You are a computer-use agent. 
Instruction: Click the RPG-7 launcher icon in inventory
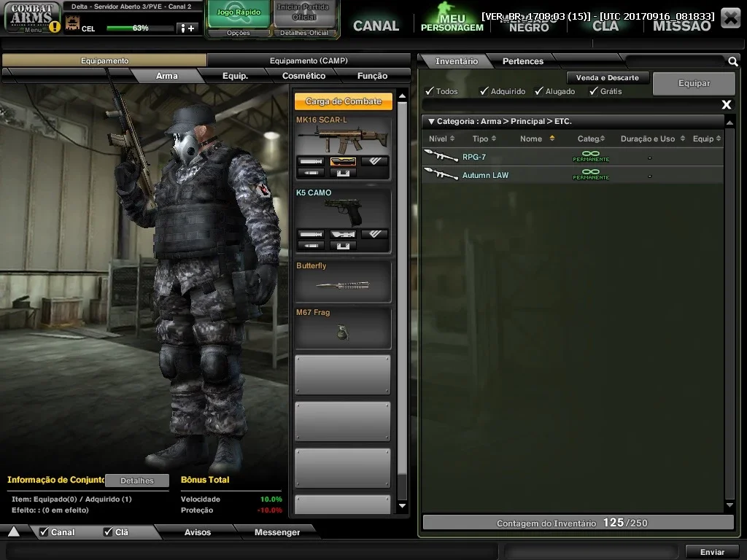(441, 156)
